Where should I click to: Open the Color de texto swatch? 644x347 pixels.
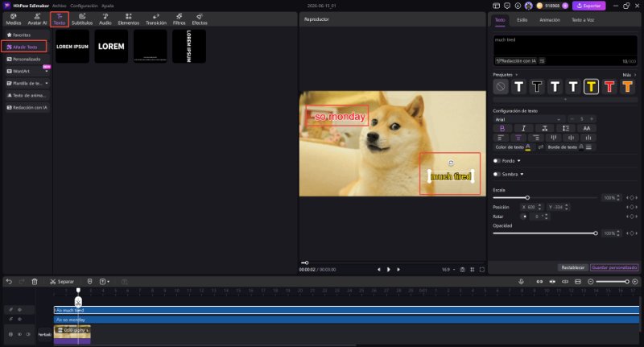528,147
